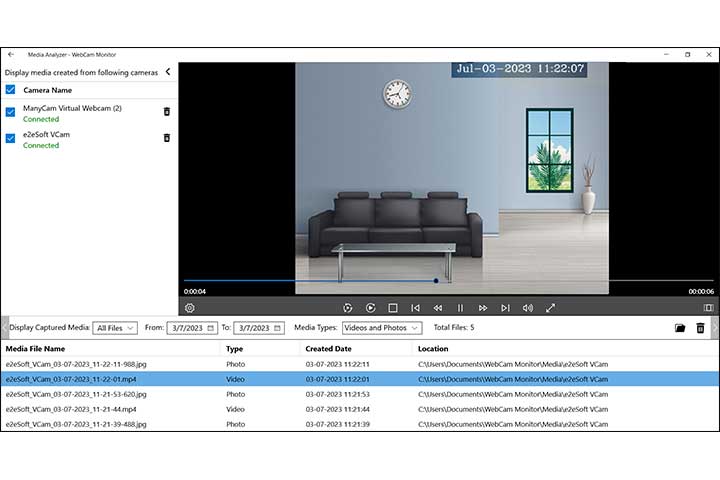Image resolution: width=720 pixels, height=480 pixels.
Task: Open the From date calendar picker
Action: [211, 328]
